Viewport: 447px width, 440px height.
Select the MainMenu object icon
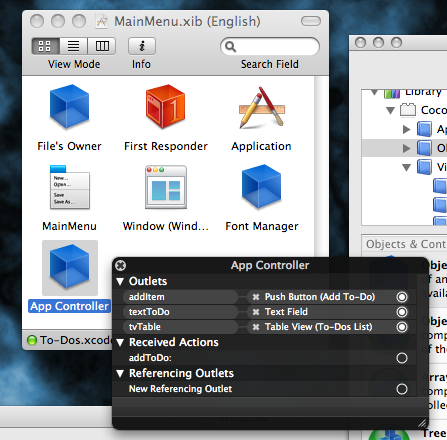69,187
